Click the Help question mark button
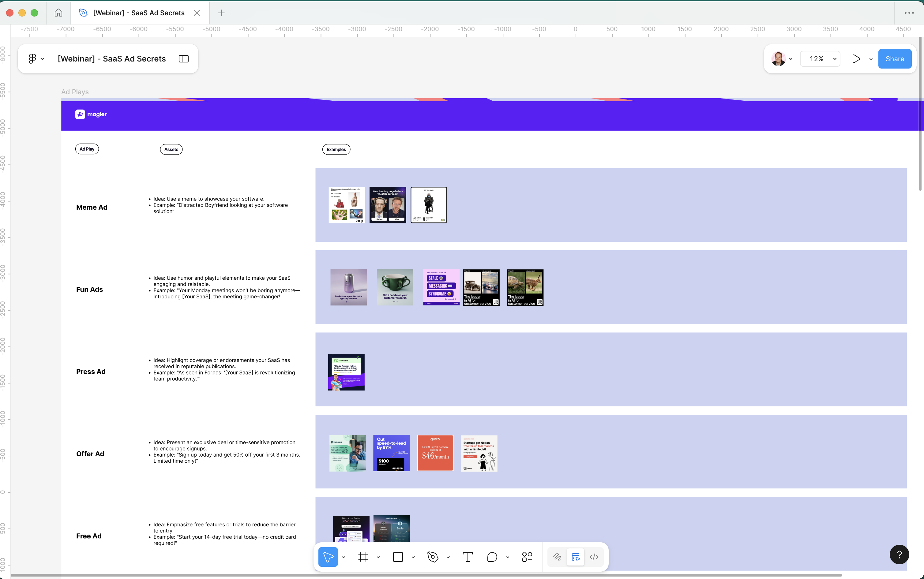 [899, 554]
